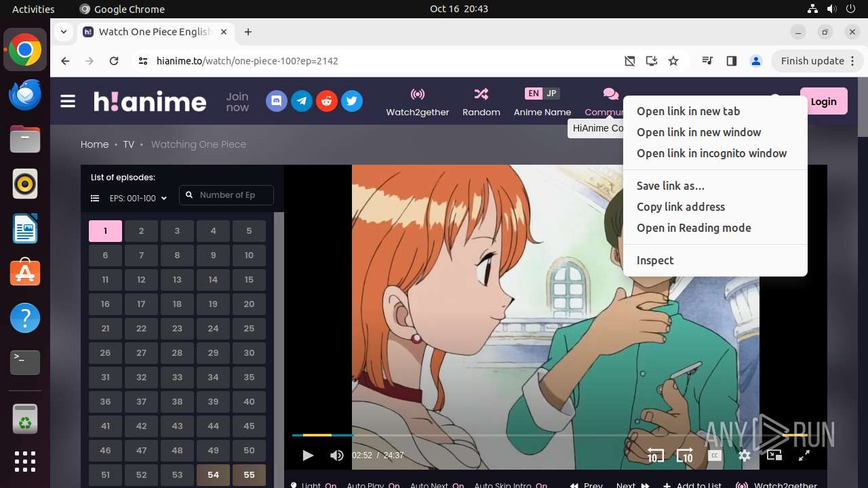Open the Discord social link
The width and height of the screenshot is (868, 488).
pos(276,101)
